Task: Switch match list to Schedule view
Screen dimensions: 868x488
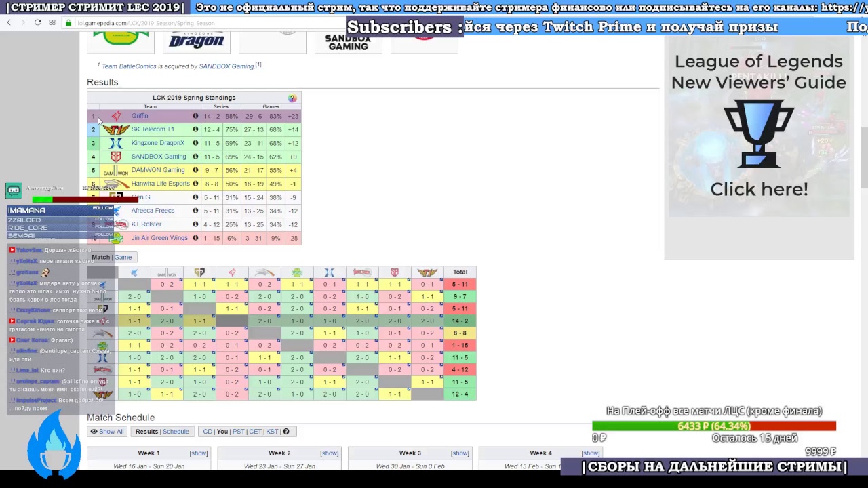Action: click(176, 432)
